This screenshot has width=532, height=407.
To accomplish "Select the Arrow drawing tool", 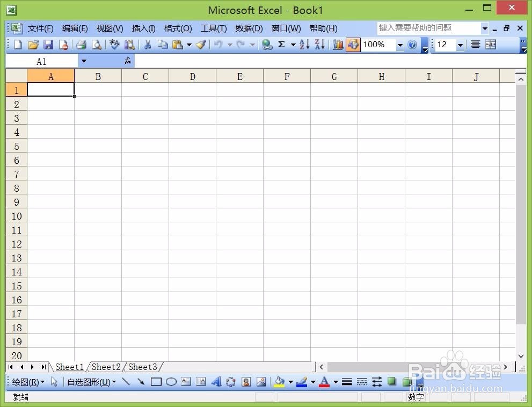I will pyautogui.click(x=141, y=382).
